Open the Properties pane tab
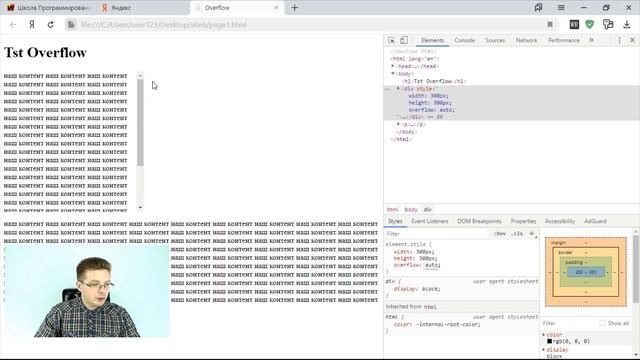Image resolution: width=640 pixels, height=360 pixels. click(523, 221)
